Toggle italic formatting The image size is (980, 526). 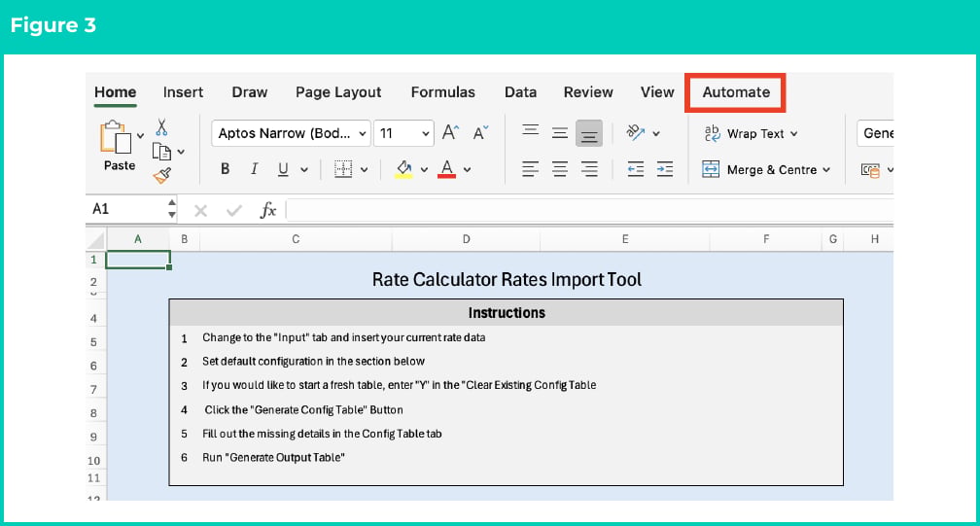tap(254, 168)
